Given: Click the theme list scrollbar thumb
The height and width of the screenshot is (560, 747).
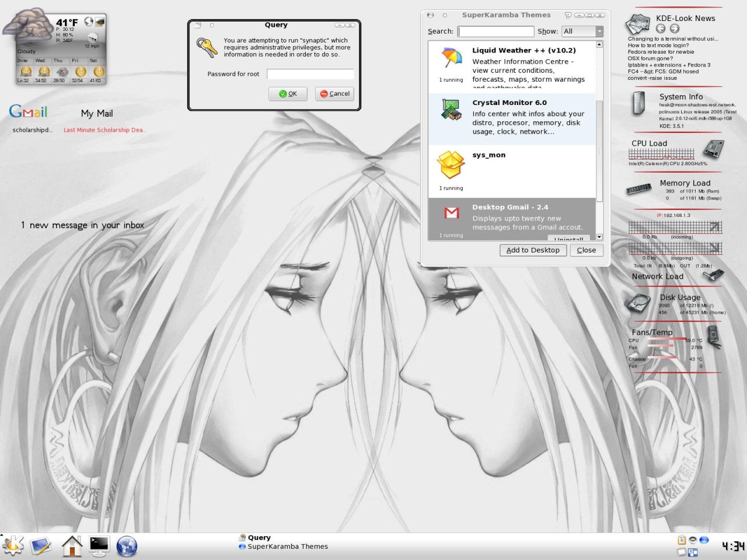Looking at the screenshot, I should [x=599, y=151].
